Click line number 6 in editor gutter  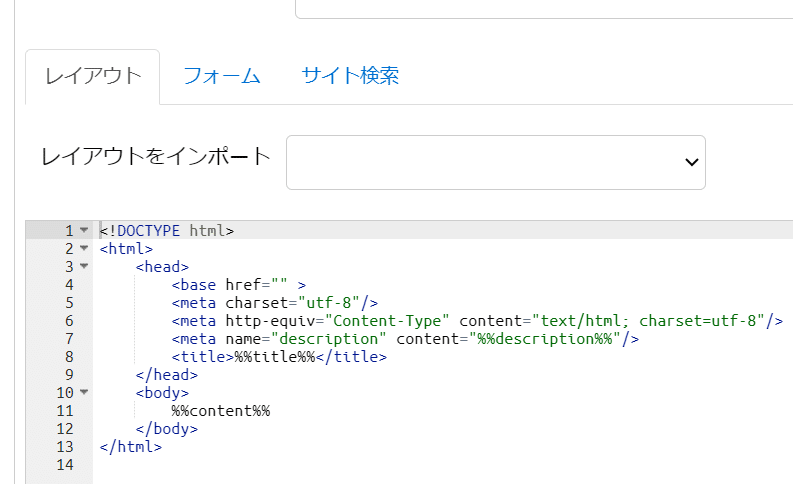pos(69,321)
